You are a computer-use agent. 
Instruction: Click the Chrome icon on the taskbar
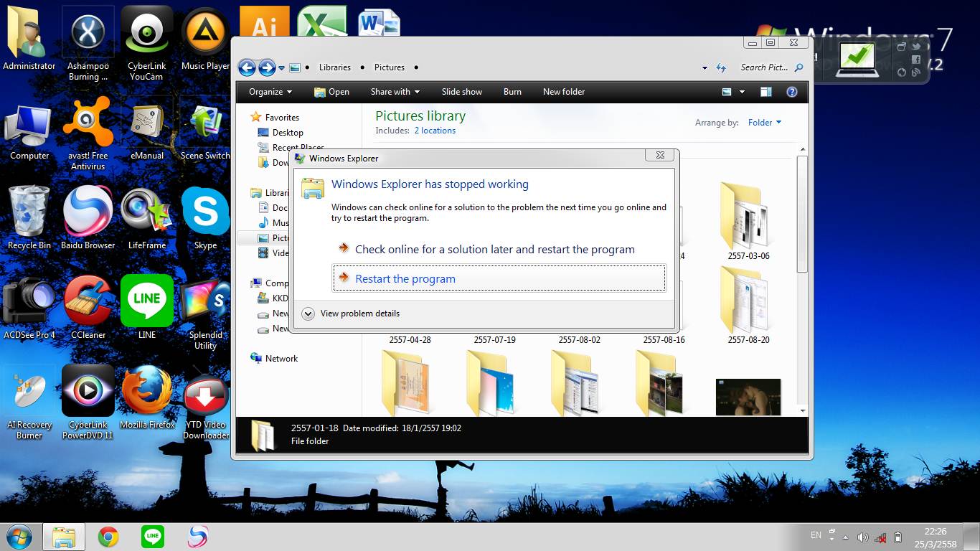(x=108, y=537)
